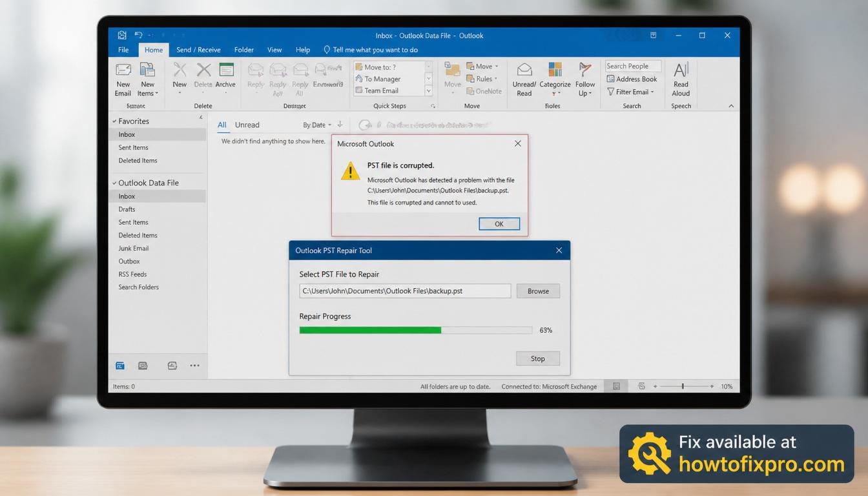
Task: Click OK in the corrupted PST dialog
Action: click(499, 223)
